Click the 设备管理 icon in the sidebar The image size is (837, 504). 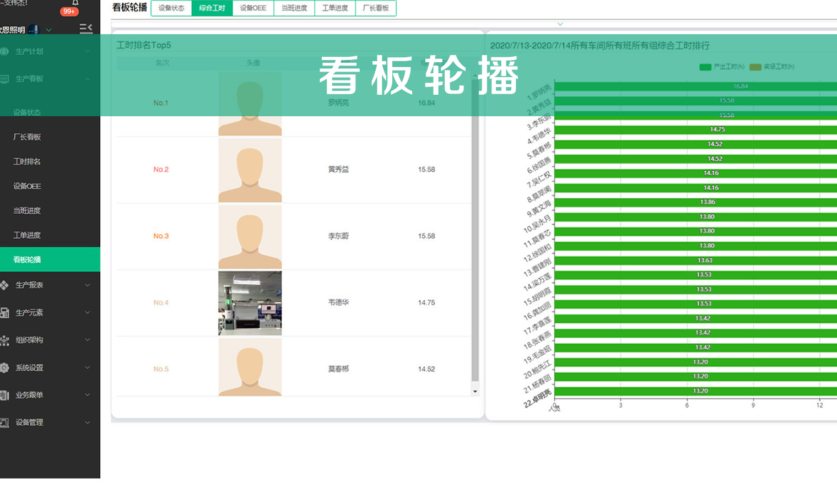5,422
